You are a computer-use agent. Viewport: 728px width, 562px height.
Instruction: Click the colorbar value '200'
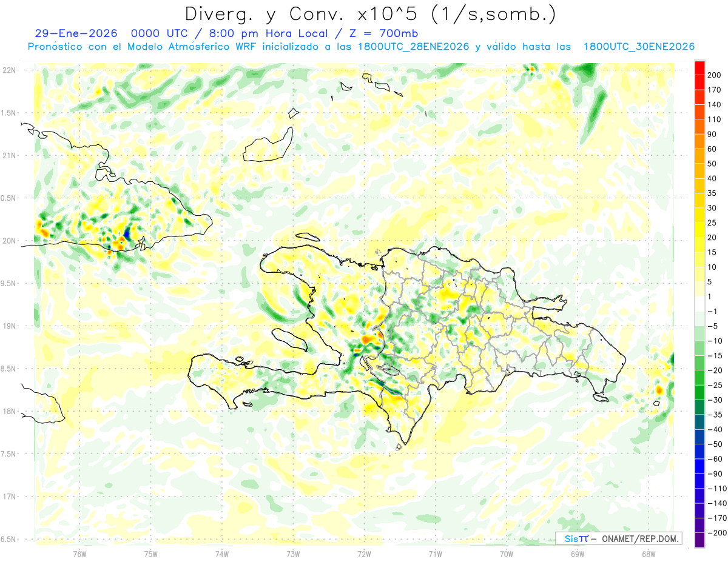[x=715, y=75]
